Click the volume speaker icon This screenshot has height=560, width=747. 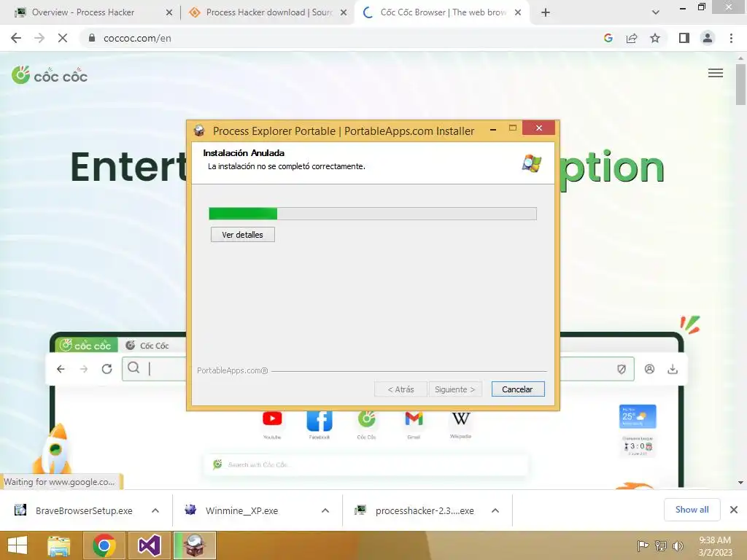tap(678, 545)
